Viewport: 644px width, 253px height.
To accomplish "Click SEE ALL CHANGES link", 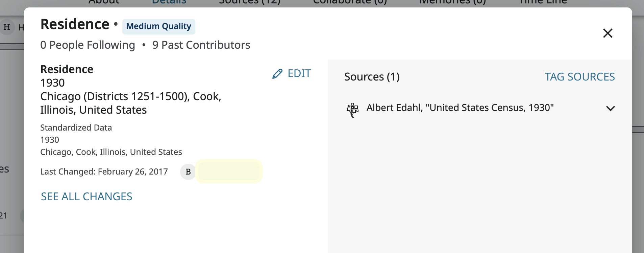I will click(86, 197).
